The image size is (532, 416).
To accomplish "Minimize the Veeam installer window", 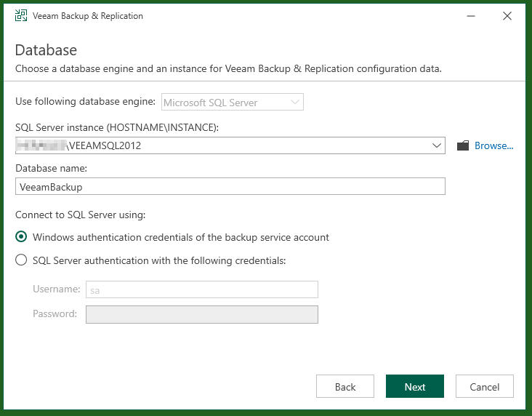I will [471, 16].
